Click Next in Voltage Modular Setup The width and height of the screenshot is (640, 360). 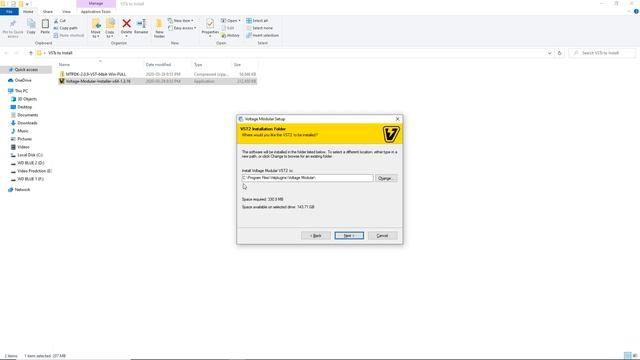pos(349,236)
